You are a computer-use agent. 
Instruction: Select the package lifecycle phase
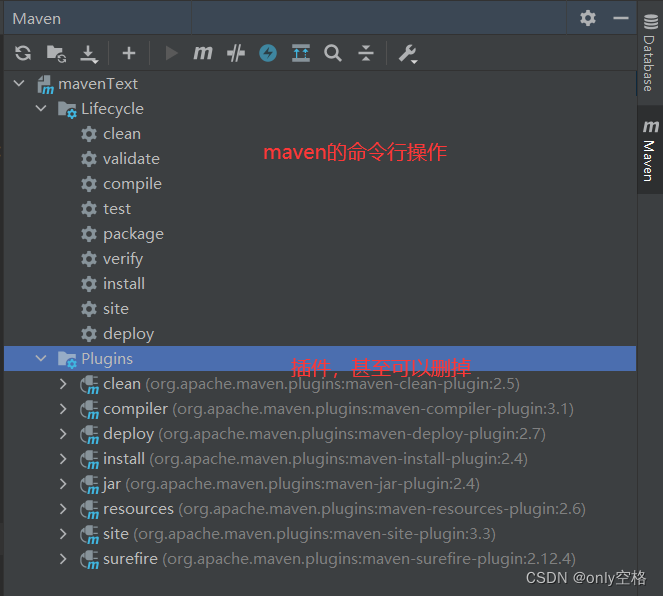133,234
